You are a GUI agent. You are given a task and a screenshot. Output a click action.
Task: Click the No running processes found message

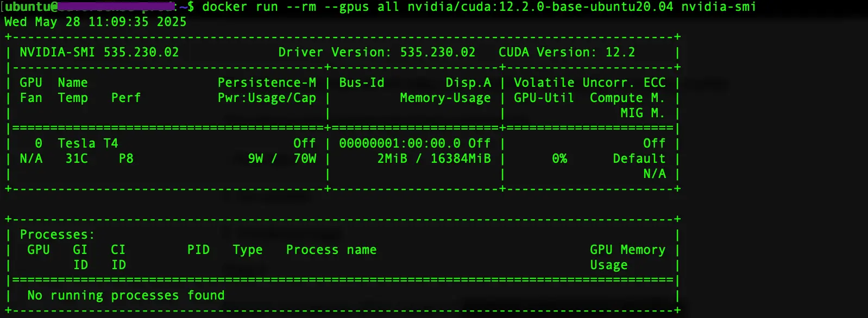(125, 296)
